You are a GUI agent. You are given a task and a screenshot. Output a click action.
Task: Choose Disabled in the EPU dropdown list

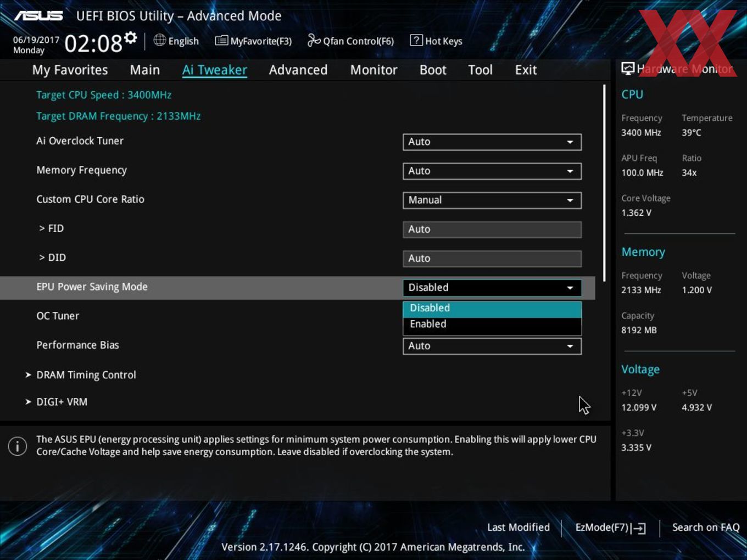pos(492,309)
